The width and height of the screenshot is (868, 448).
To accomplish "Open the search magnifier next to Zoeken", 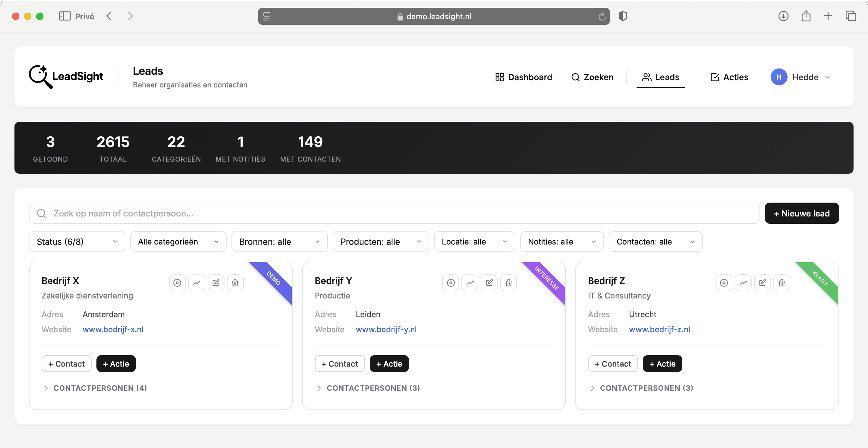I will tap(575, 77).
